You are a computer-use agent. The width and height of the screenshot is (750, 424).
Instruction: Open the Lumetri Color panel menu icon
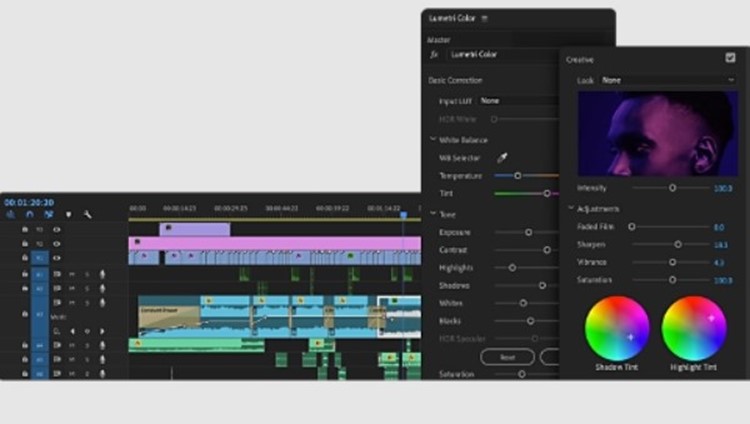pyautogui.click(x=485, y=19)
